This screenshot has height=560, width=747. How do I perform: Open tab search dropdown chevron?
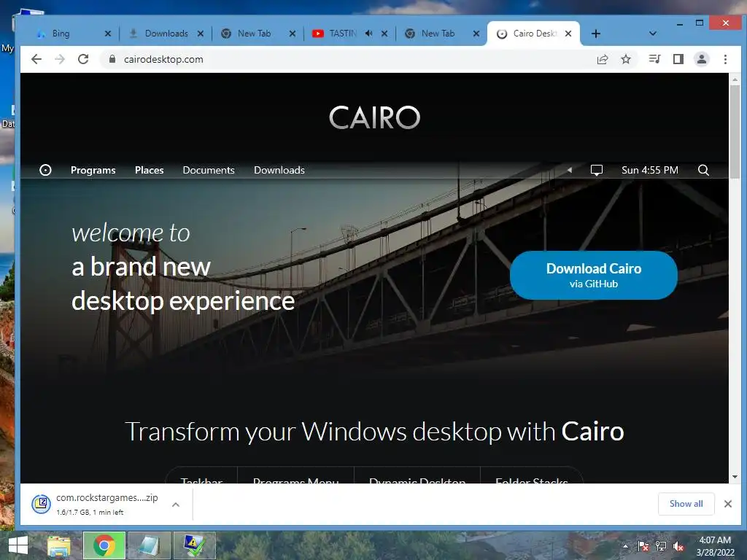pos(653,34)
